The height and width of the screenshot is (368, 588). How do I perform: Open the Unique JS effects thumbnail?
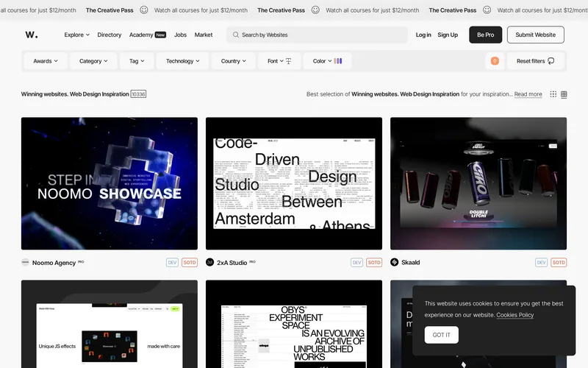pos(109,324)
